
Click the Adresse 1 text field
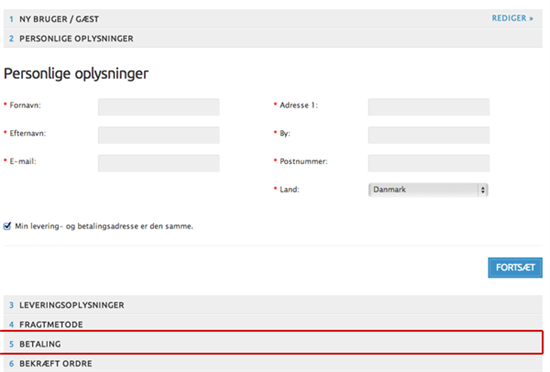(429, 107)
